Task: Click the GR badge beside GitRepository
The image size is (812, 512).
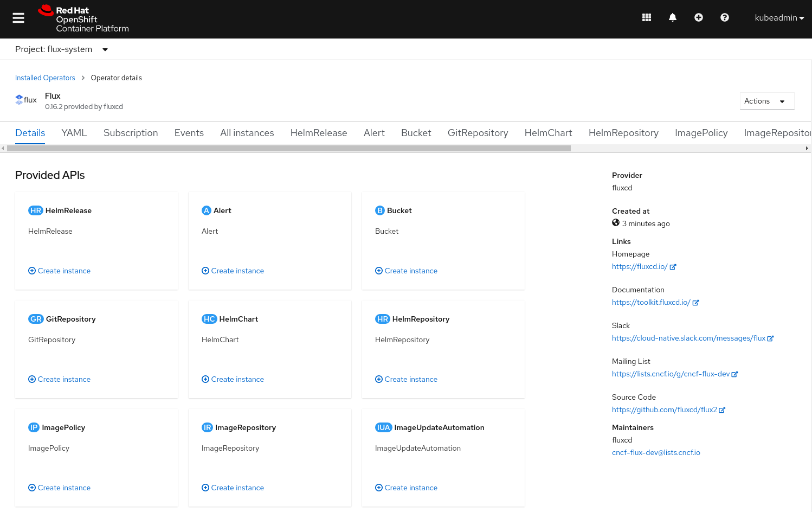Action: pyautogui.click(x=36, y=319)
